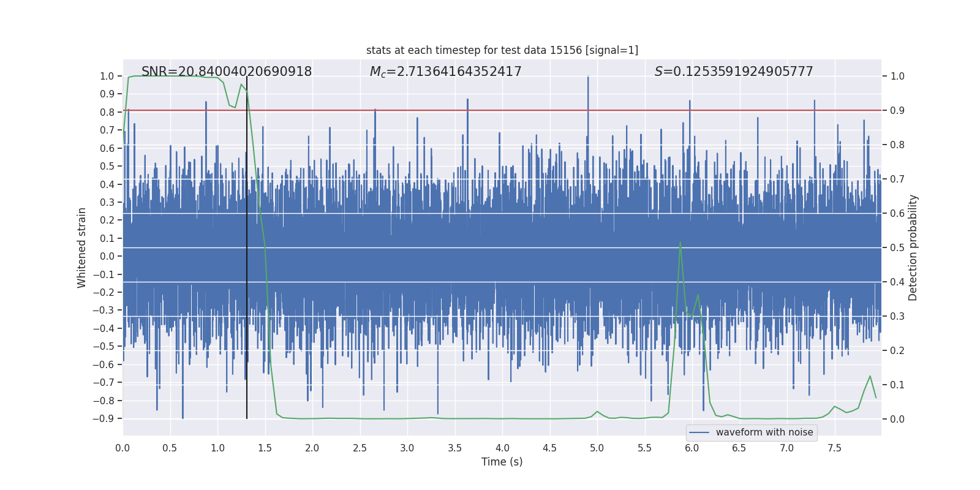Click the blue line sample in legend
980x490 pixels.
[699, 432]
